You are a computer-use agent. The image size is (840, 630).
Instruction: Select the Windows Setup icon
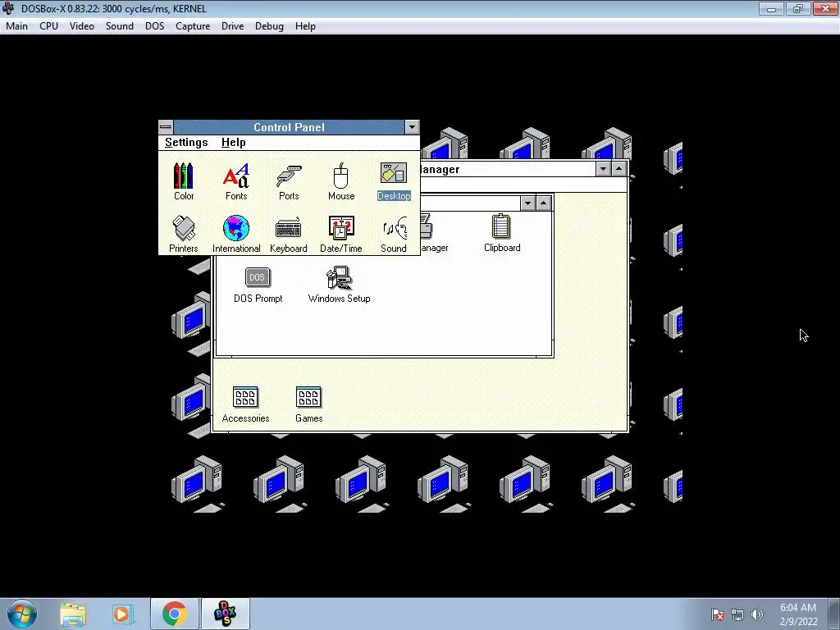339,285
